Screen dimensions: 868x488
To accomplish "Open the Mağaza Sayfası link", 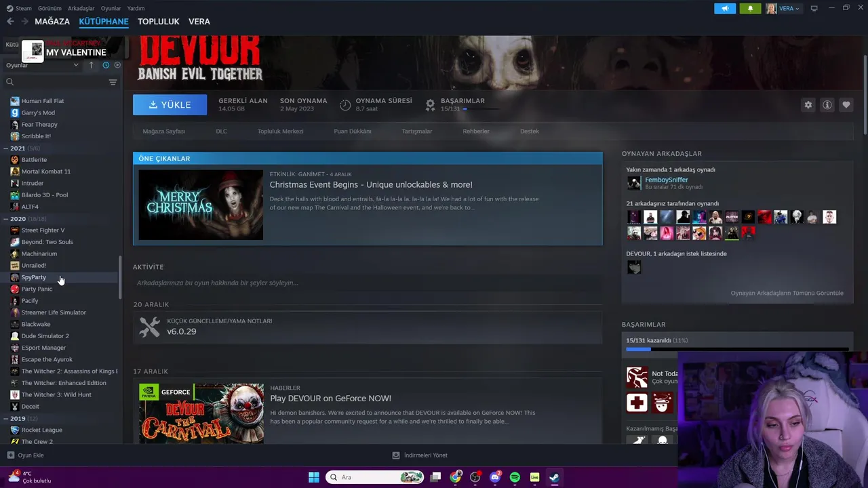I will (x=163, y=131).
